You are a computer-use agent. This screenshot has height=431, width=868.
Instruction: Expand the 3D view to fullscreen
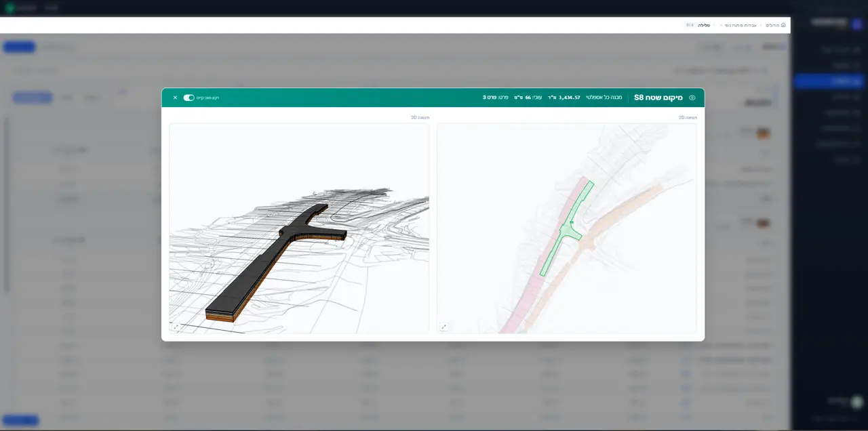176,327
